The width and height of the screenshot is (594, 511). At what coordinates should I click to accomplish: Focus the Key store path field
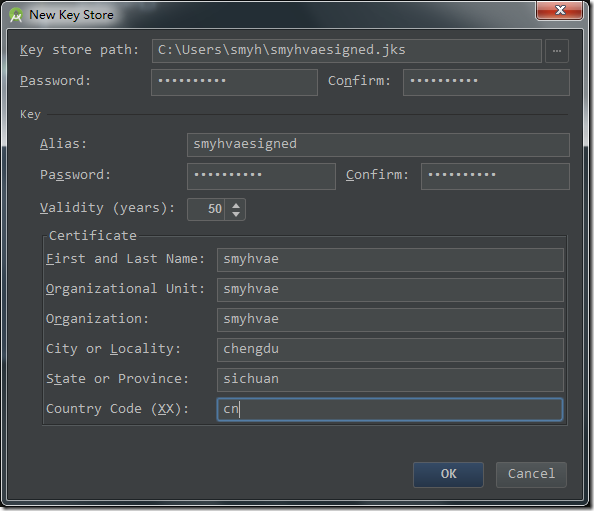(x=346, y=51)
